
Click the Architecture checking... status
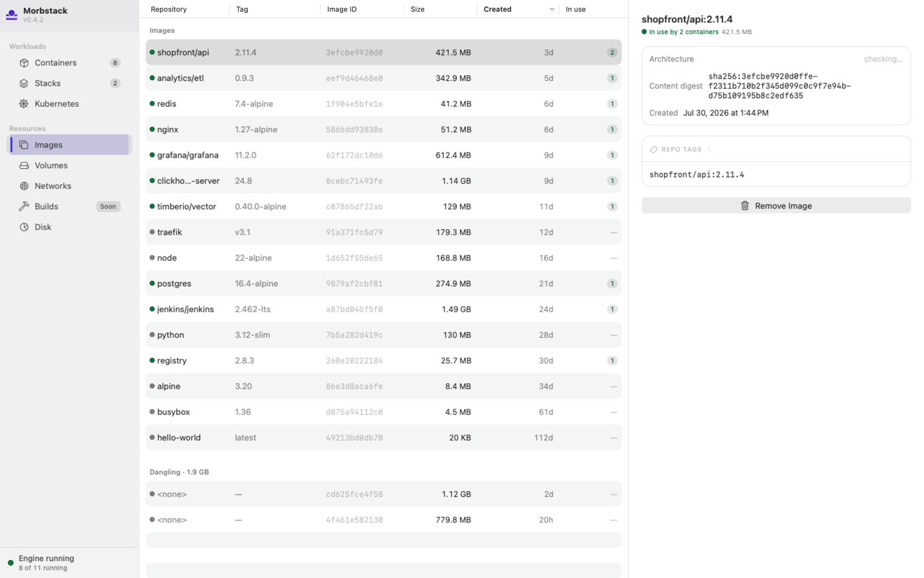point(883,59)
